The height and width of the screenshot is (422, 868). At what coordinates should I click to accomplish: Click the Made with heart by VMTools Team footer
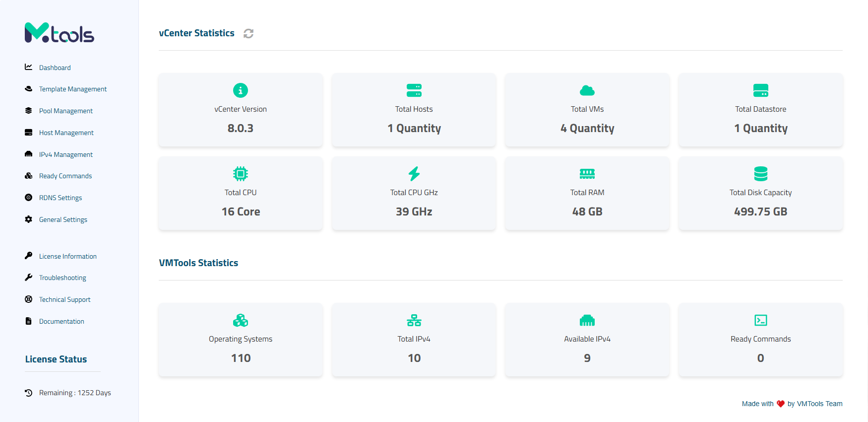click(x=792, y=404)
